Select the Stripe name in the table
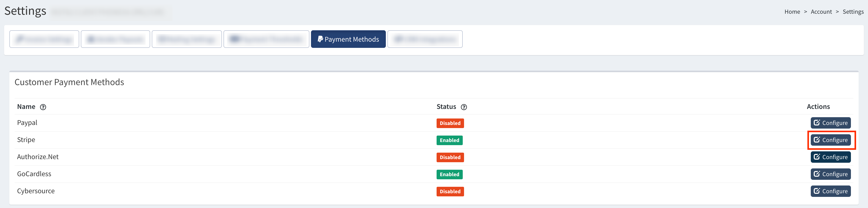 point(26,140)
